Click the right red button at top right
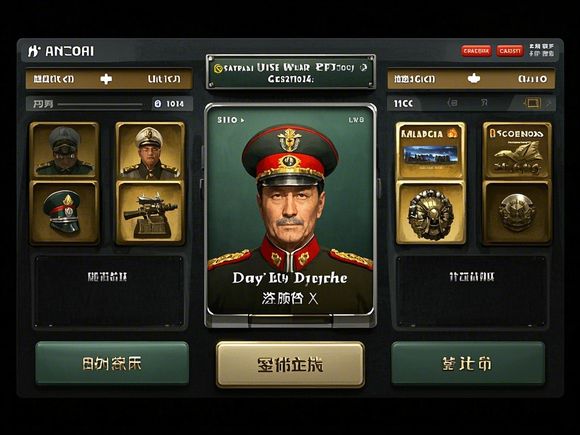This screenshot has width=580, height=435. pos(510,51)
